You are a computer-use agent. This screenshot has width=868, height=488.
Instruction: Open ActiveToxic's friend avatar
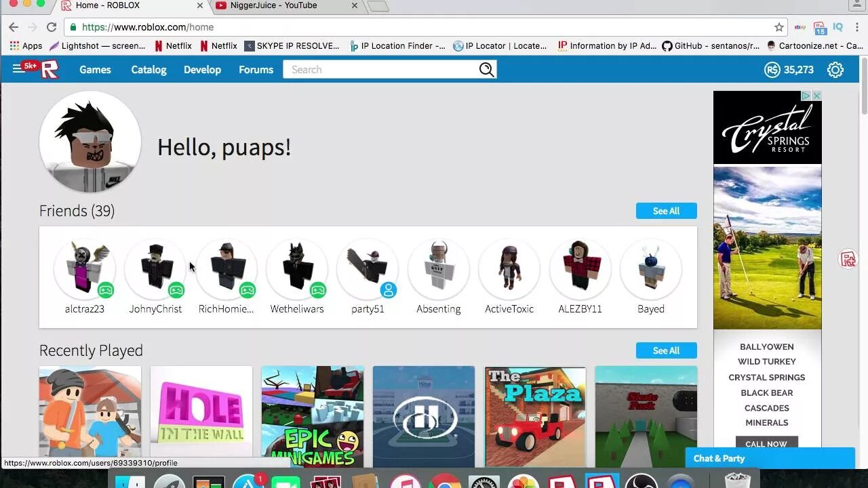(x=509, y=269)
